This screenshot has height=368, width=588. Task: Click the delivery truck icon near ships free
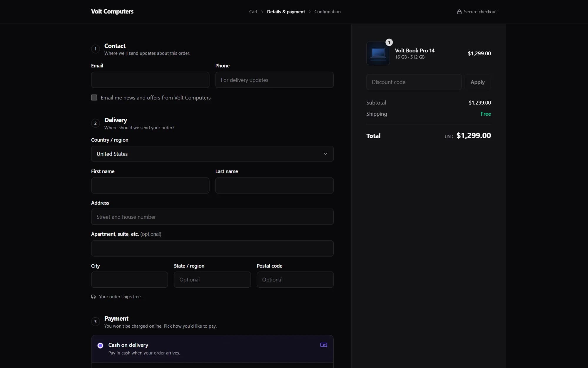coord(93,296)
